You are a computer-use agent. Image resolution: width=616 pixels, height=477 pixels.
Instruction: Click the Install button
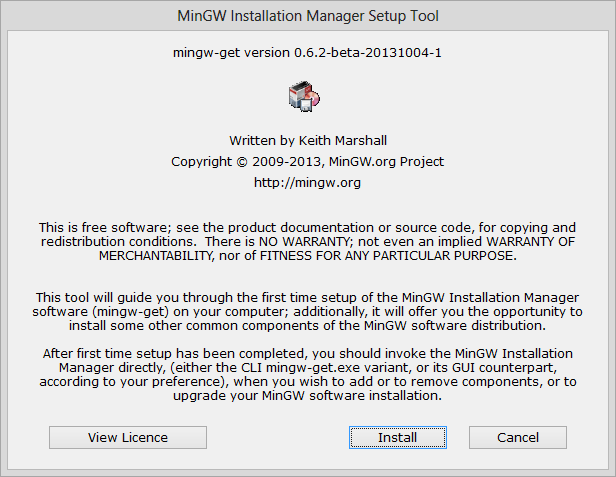pyautogui.click(x=398, y=437)
